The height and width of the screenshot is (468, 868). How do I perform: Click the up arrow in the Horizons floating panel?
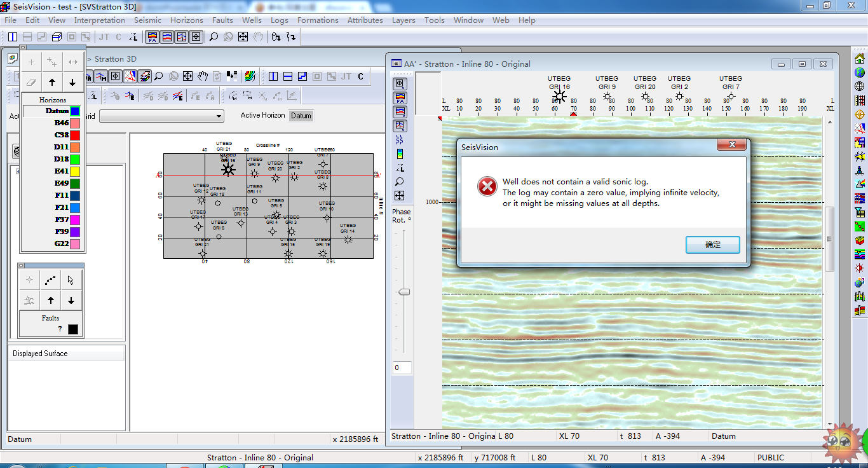point(52,82)
